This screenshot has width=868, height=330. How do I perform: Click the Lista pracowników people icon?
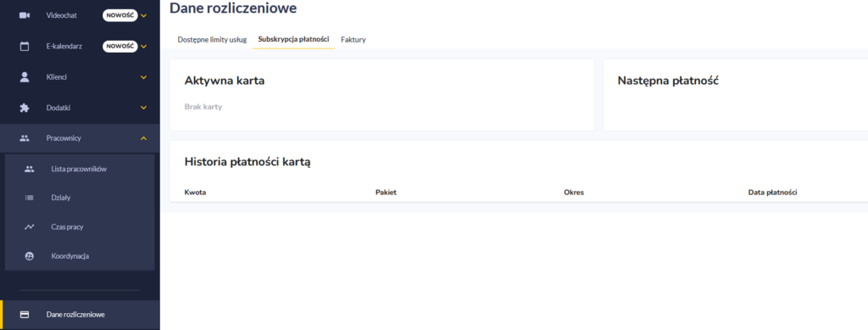[30, 170]
